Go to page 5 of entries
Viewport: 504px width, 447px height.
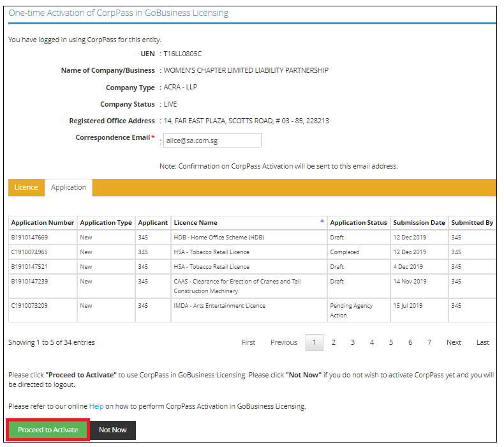click(x=391, y=342)
